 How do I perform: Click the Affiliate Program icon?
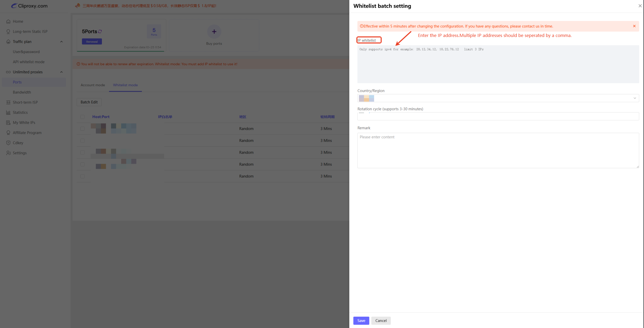pos(8,133)
